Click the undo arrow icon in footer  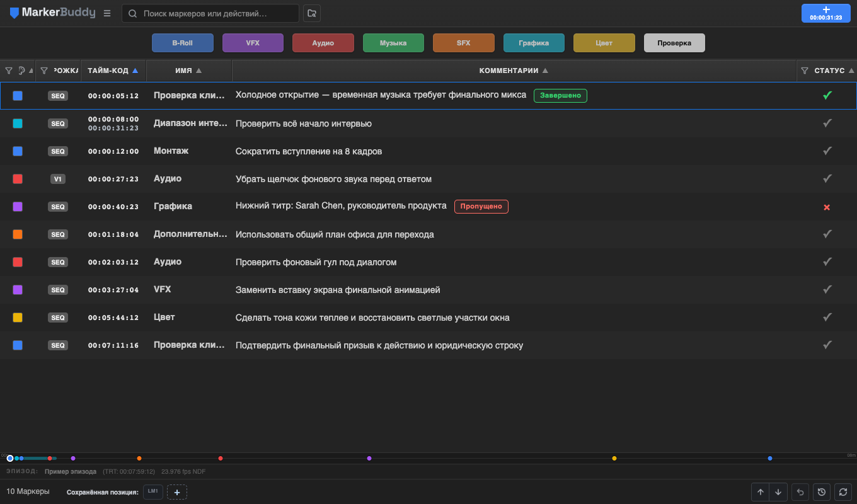click(x=800, y=492)
